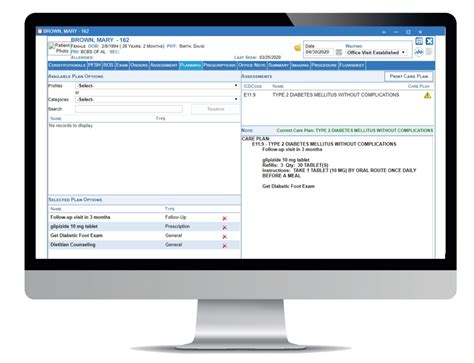Image resolution: width=474 pixels, height=363 pixels.
Task: Open the Categories Select dropdown
Action: pyautogui.click(x=157, y=99)
